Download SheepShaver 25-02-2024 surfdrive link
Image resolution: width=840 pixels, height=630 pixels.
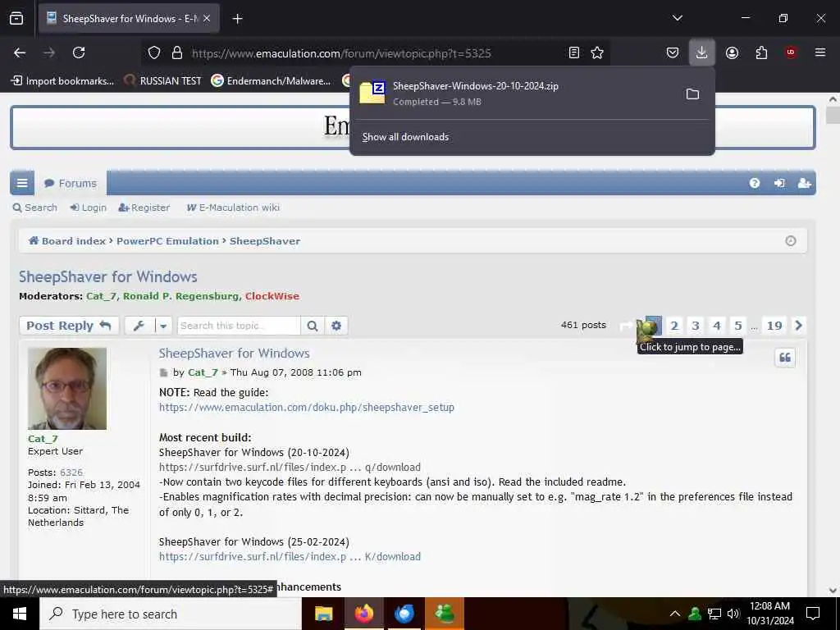pyautogui.click(x=290, y=557)
